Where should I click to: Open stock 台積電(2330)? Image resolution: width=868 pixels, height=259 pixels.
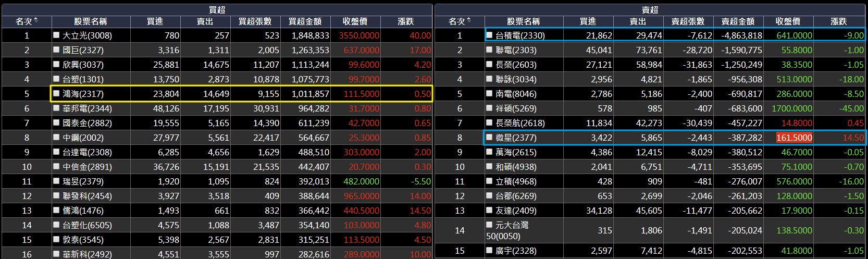pyautogui.click(x=520, y=35)
